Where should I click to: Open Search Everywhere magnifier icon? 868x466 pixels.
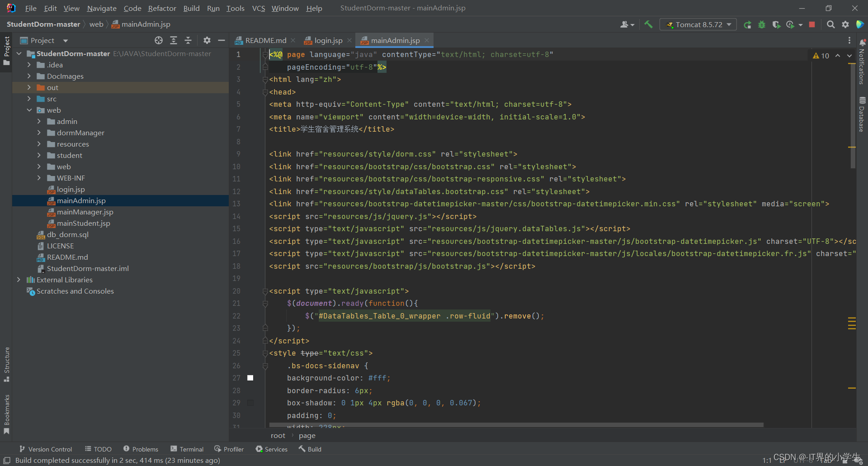point(830,24)
